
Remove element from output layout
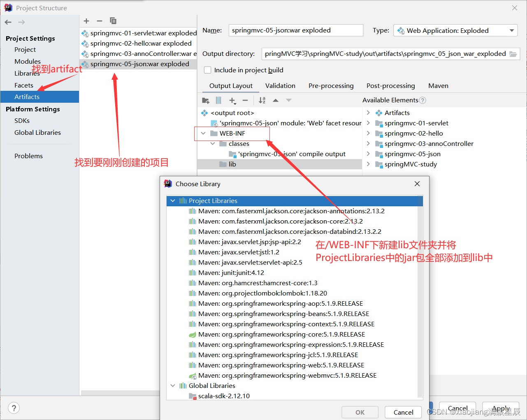point(245,100)
